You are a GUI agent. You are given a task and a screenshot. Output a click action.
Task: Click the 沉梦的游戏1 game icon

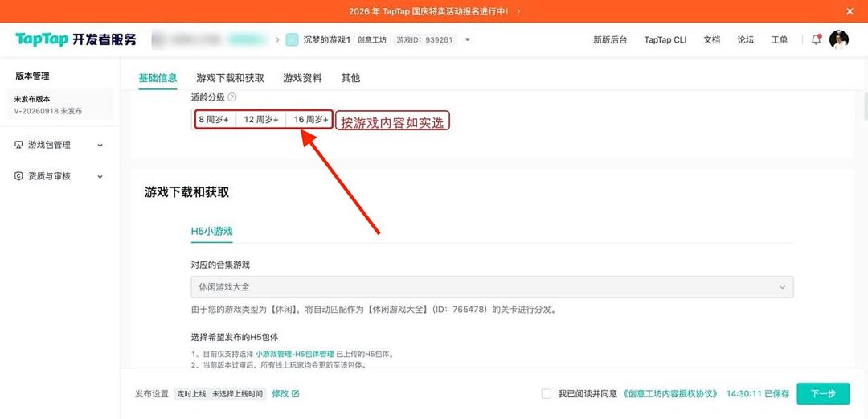pyautogui.click(x=292, y=40)
